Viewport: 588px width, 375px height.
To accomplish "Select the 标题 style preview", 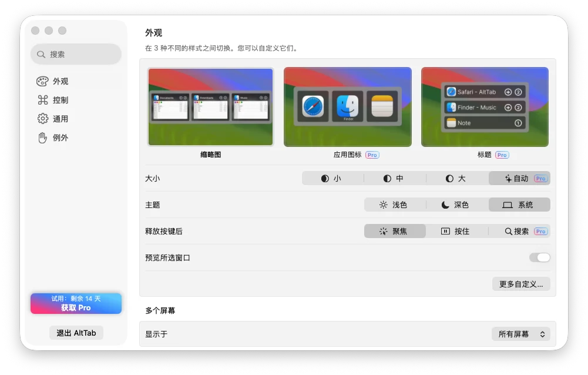I will 485,106.
